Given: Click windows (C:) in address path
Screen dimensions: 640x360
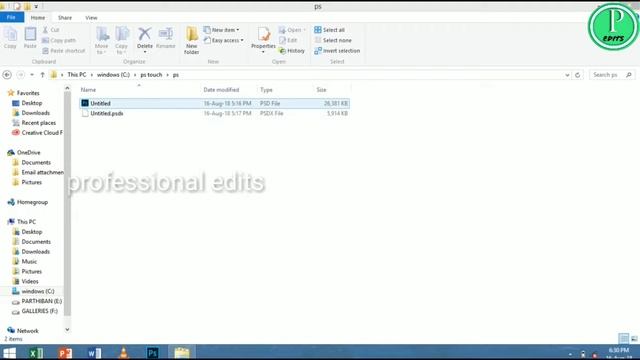Looking at the screenshot, I should pyautogui.click(x=113, y=75).
